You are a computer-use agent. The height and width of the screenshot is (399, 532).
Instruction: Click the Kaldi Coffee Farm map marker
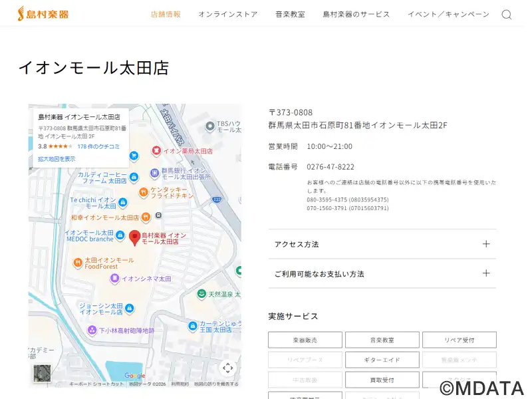(x=134, y=177)
